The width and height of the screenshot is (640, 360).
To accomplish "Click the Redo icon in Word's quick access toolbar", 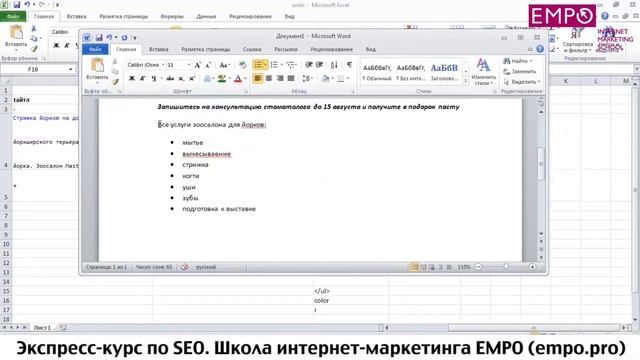I will [124, 38].
